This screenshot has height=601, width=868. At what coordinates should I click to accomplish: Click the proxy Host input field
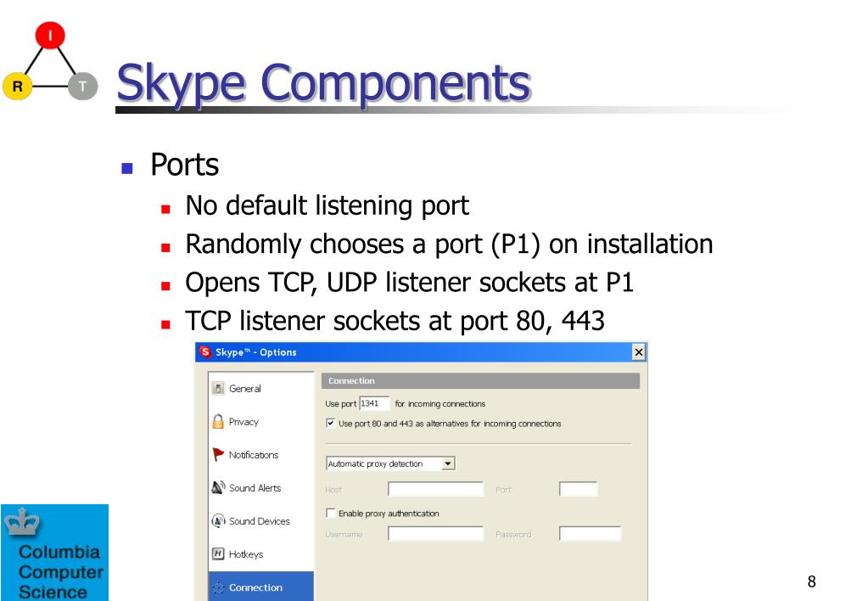pos(435,489)
